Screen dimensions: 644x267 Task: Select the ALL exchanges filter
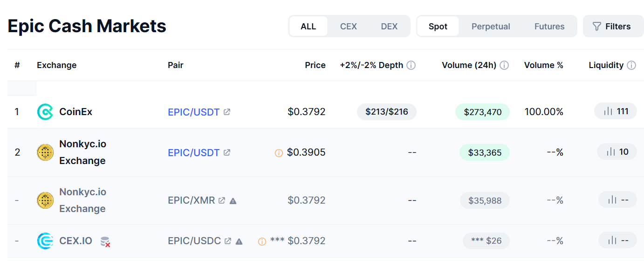(x=308, y=27)
